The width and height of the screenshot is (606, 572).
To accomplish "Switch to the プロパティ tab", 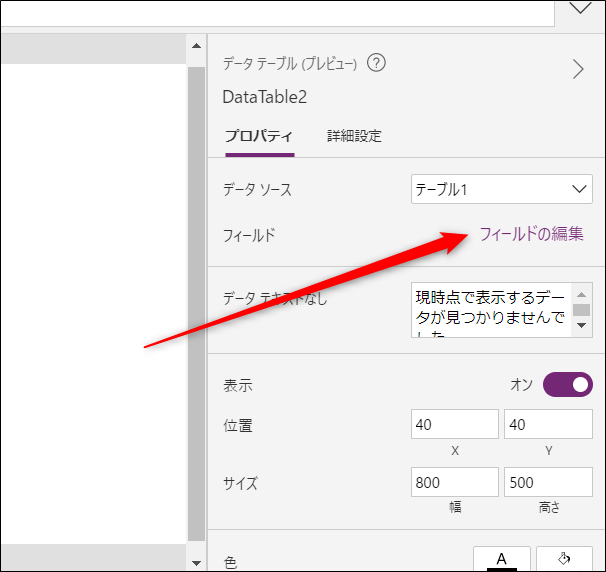I will (259, 136).
